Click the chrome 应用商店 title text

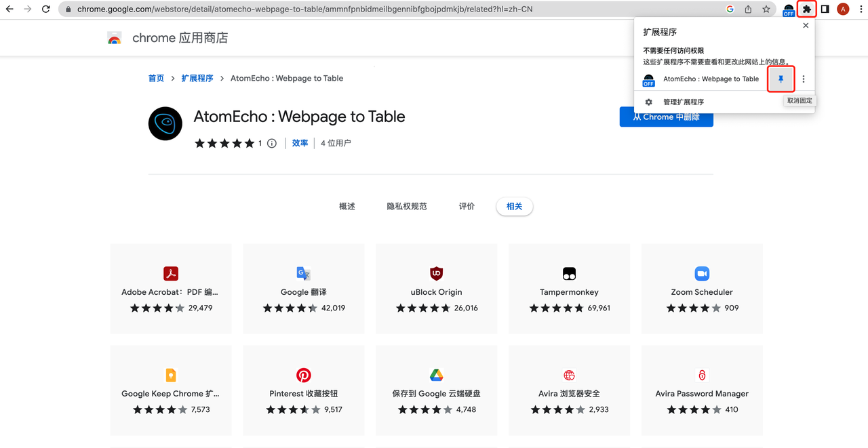tap(180, 39)
